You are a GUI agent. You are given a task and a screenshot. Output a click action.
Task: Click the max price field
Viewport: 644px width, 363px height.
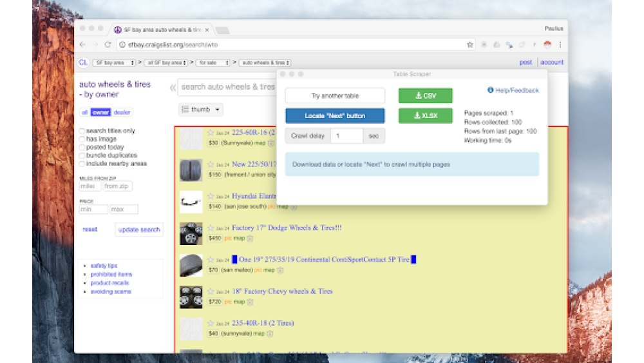(124, 210)
